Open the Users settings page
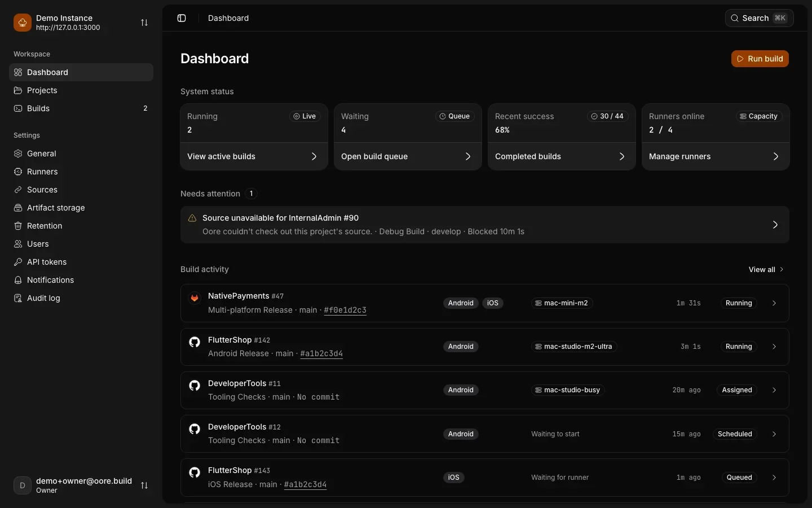The image size is (812, 508). 81,244
